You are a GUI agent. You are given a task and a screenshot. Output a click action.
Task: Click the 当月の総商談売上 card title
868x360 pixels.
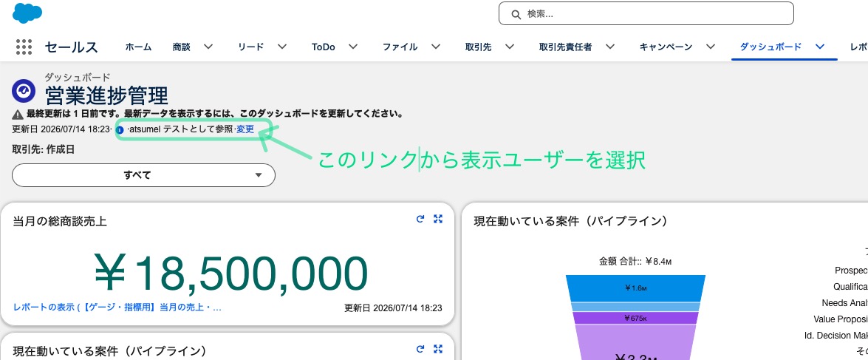click(x=60, y=222)
